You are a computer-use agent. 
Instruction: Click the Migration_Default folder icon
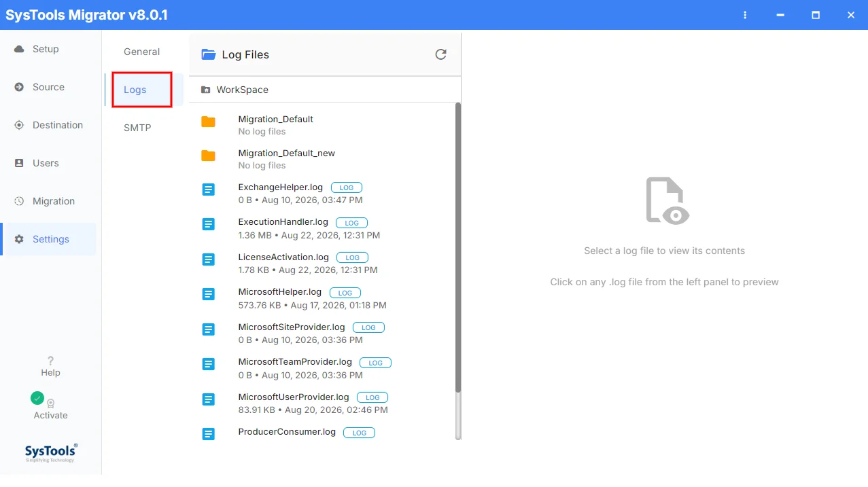208,122
